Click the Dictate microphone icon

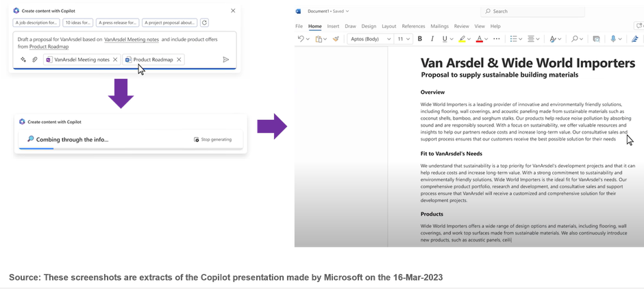[x=613, y=39]
